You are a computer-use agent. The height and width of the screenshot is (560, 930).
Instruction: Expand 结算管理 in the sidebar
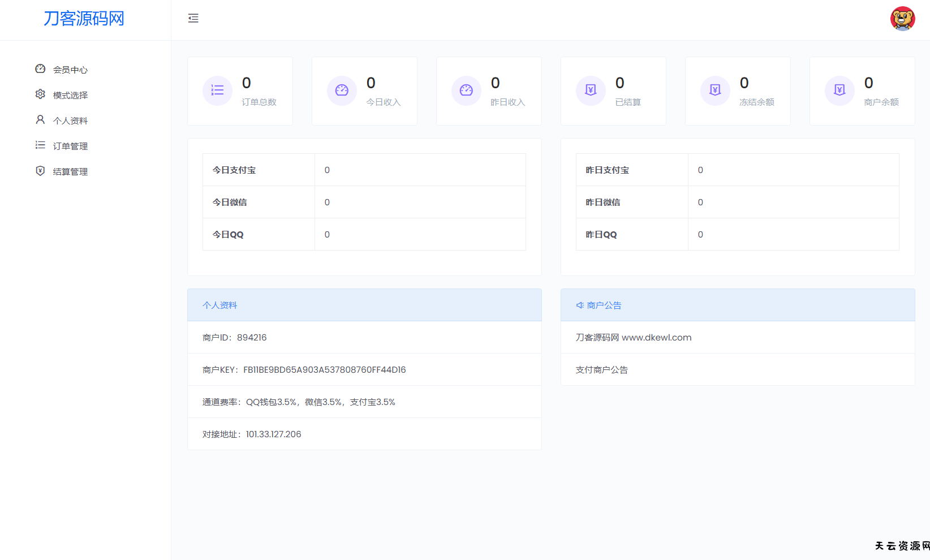(70, 171)
